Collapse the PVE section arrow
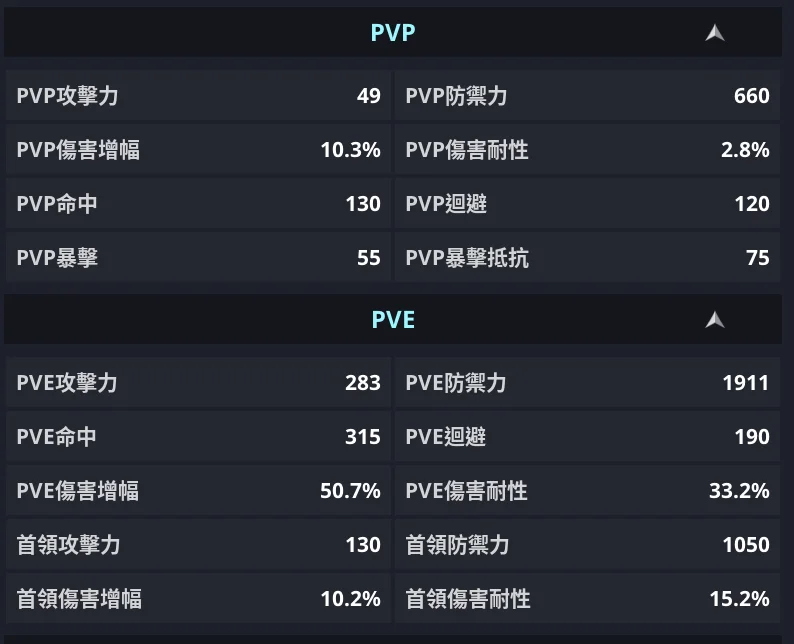794x644 pixels. (714, 320)
